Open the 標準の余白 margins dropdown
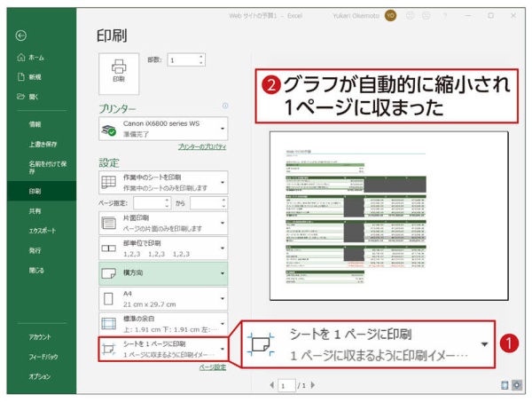Viewport: 532px width, 402px height. pos(163,324)
